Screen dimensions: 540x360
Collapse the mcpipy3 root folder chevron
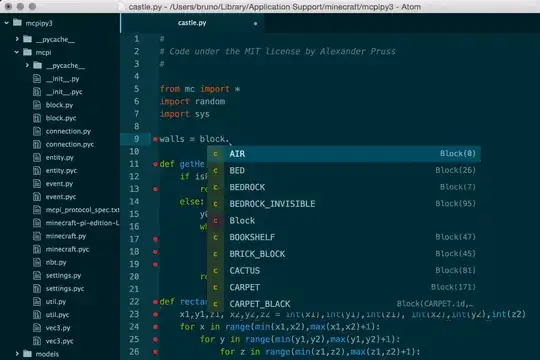[7, 23]
